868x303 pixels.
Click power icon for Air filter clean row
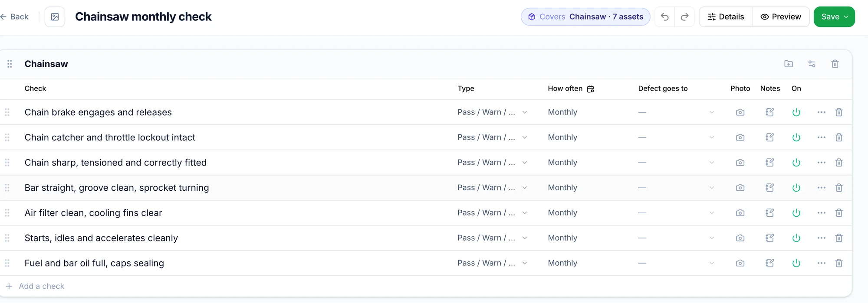pos(796,213)
